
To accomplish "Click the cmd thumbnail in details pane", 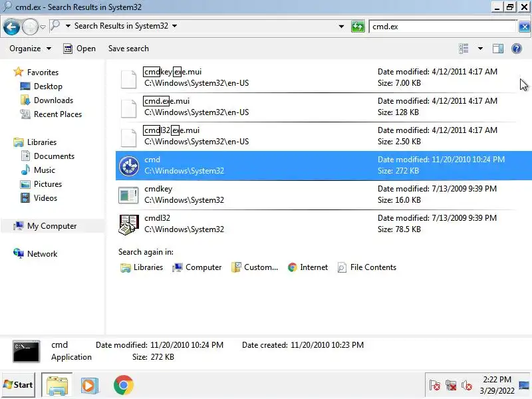I will coord(26,352).
